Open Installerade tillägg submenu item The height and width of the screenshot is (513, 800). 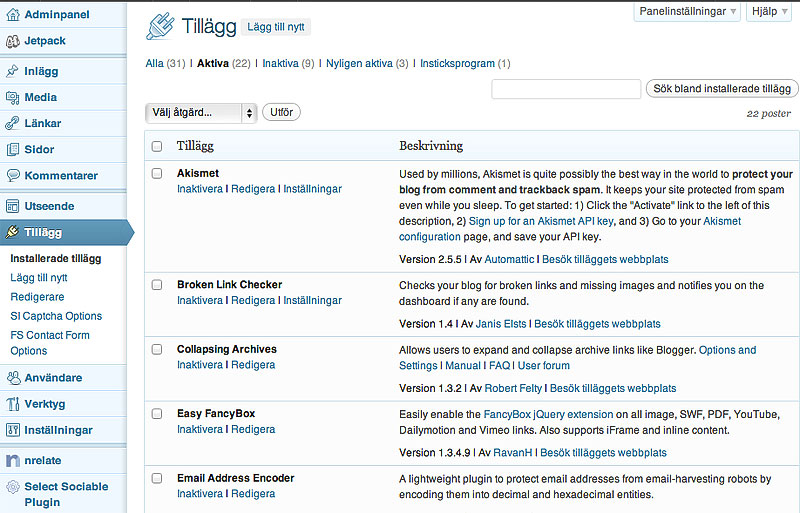pyautogui.click(x=56, y=258)
